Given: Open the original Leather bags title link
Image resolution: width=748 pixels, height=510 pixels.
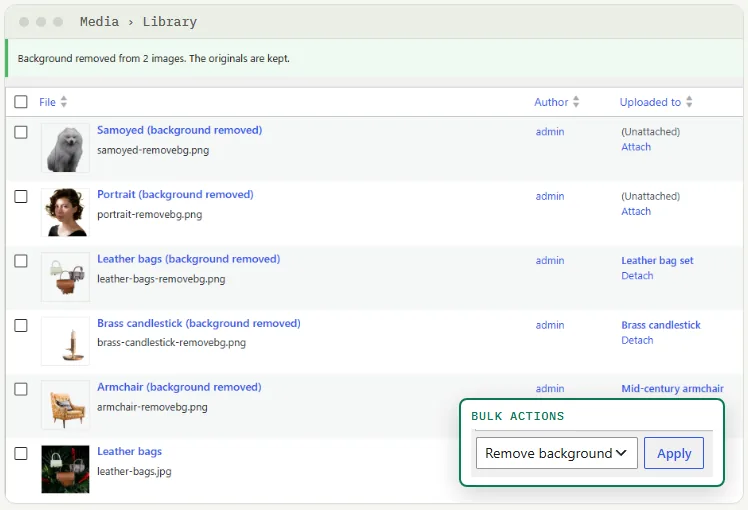Looking at the screenshot, I should [x=129, y=451].
